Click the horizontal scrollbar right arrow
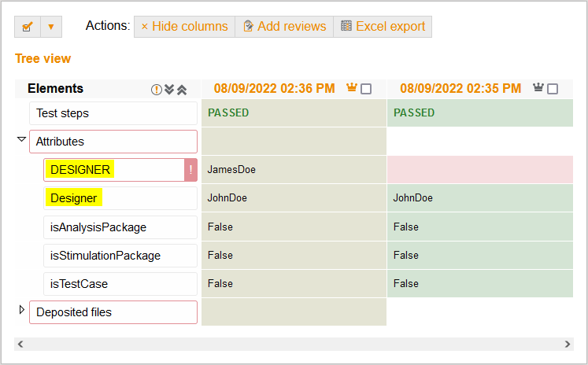 click(568, 345)
